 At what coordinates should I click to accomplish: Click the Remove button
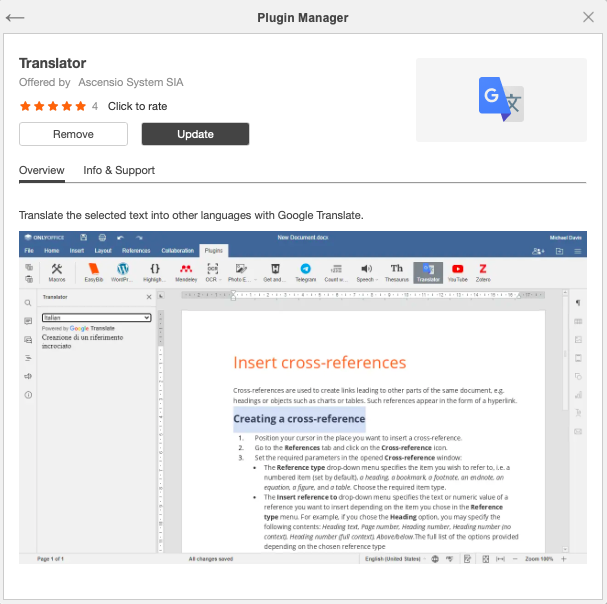point(73,134)
